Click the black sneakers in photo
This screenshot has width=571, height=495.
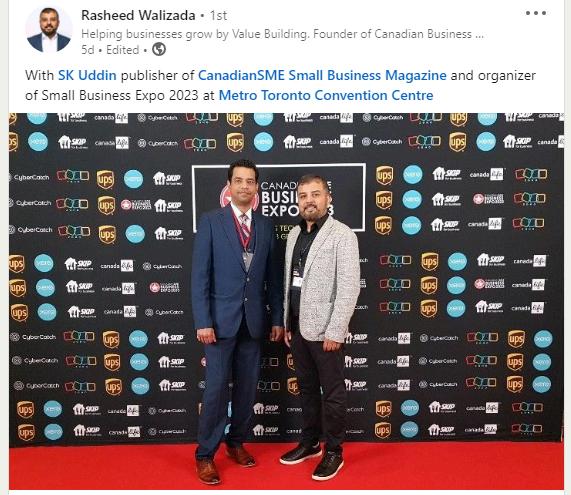[312, 460]
